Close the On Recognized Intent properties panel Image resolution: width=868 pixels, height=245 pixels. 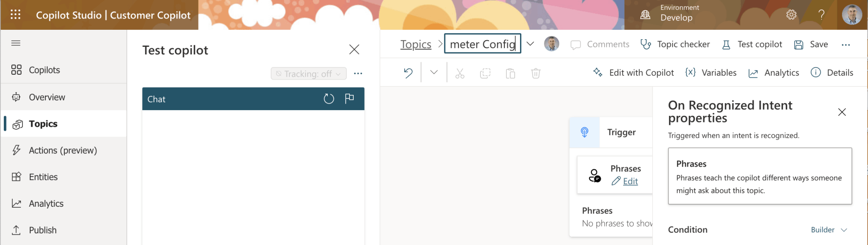[842, 112]
